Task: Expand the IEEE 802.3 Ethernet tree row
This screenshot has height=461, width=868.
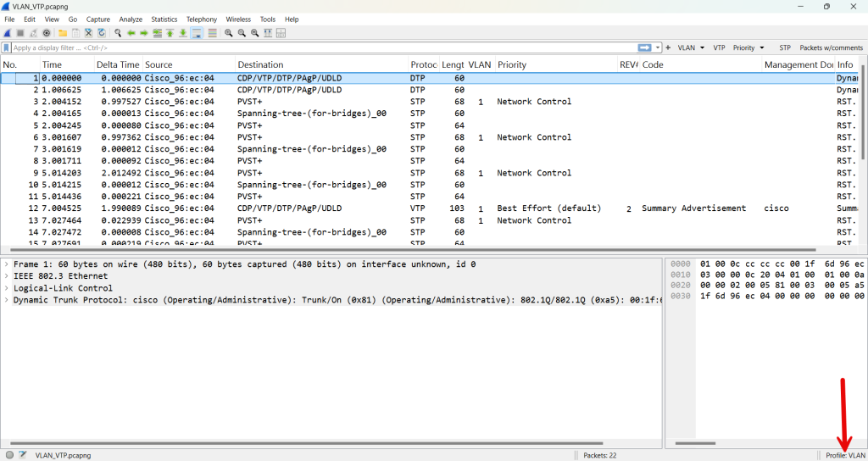Action: click(x=7, y=276)
